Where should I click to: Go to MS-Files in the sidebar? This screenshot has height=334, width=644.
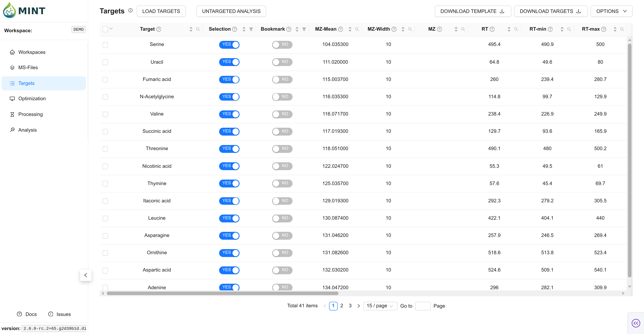click(x=28, y=68)
